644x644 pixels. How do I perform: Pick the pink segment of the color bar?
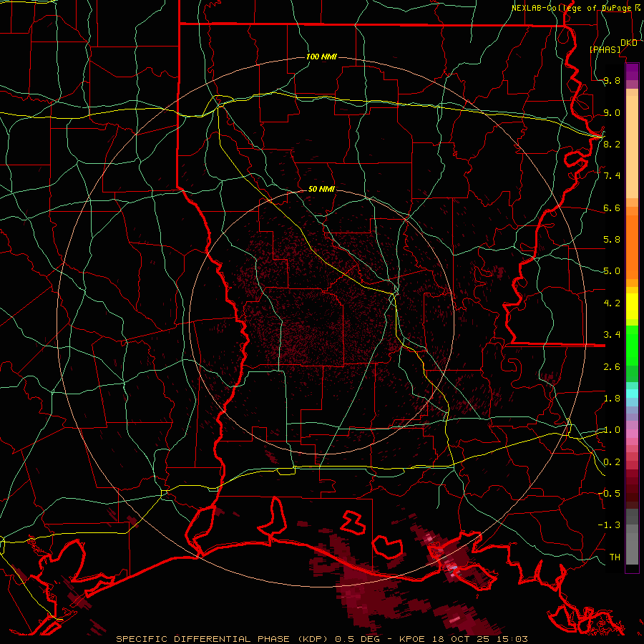[x=632, y=434]
